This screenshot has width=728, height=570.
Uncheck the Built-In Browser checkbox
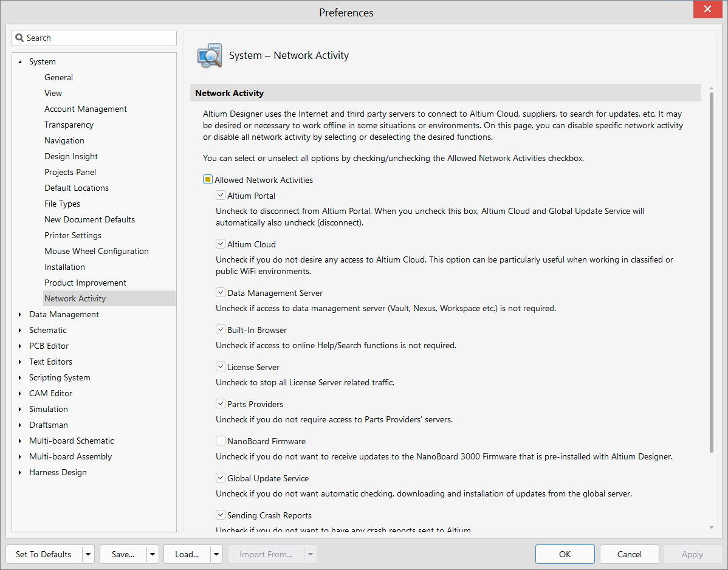pyautogui.click(x=221, y=329)
